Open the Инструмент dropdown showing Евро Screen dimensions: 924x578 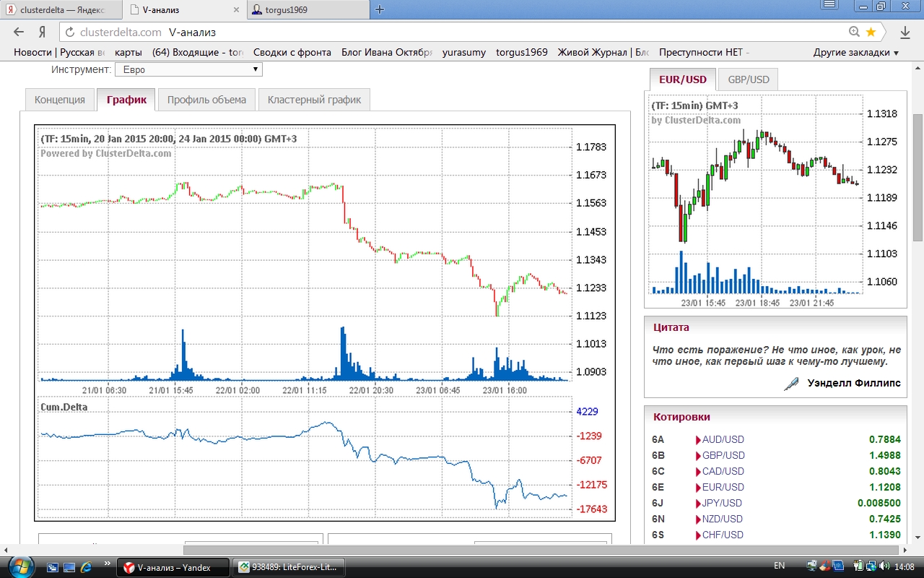click(188, 69)
